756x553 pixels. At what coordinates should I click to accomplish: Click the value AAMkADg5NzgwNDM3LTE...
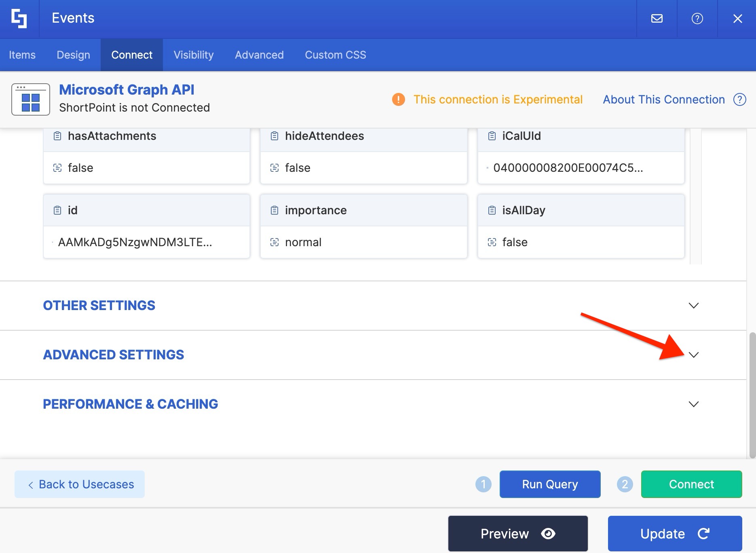(x=135, y=242)
